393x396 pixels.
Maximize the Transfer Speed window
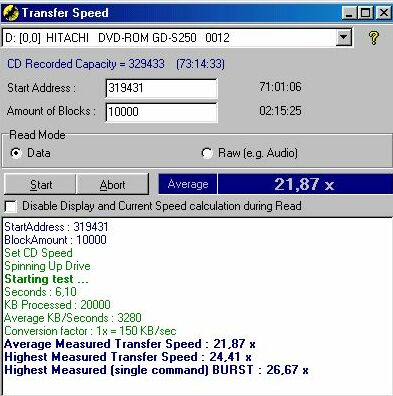click(x=366, y=13)
